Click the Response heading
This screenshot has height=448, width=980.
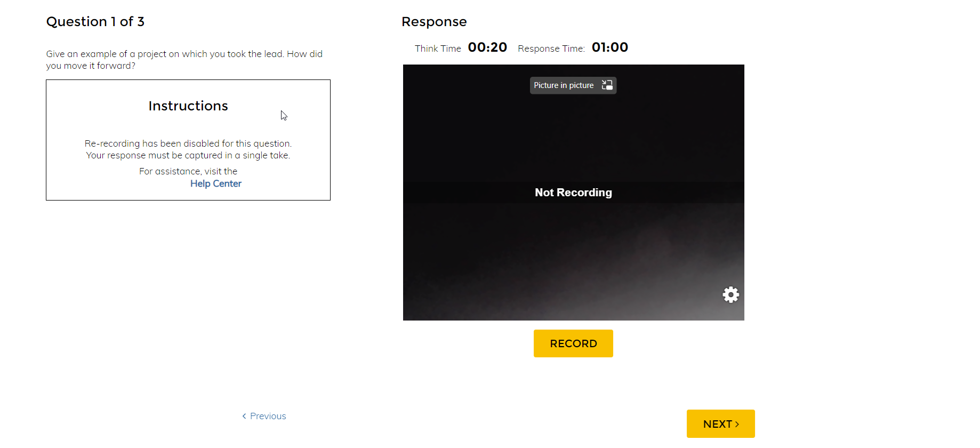point(434,22)
